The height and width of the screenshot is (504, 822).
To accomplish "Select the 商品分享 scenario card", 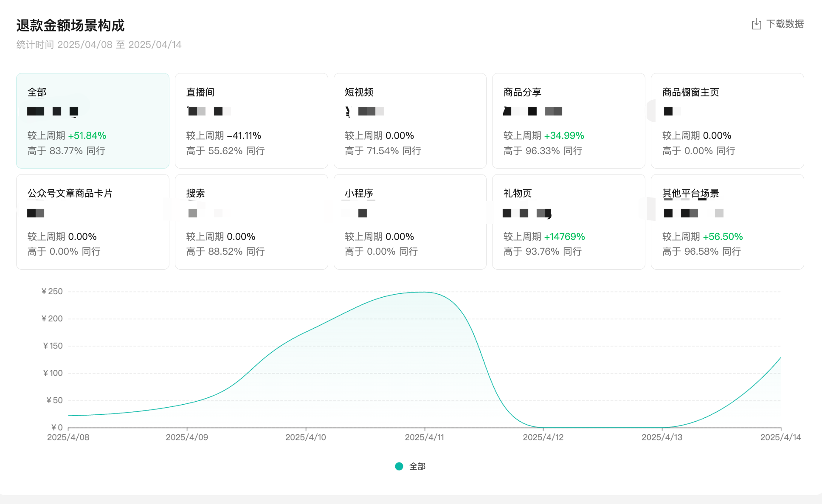I will (569, 121).
